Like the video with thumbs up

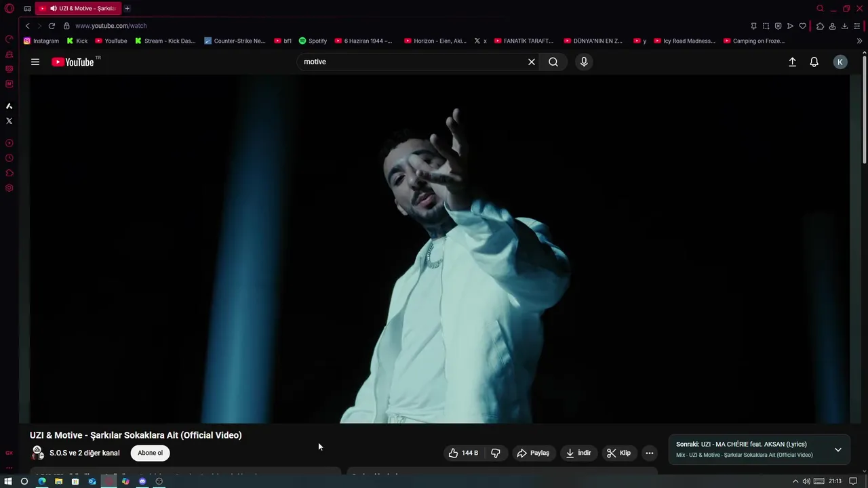pyautogui.click(x=465, y=453)
